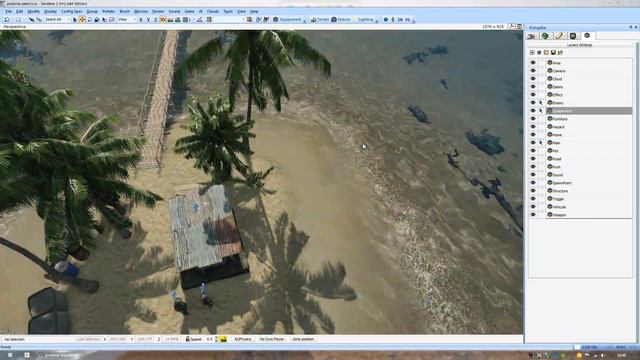
Task: Toggle the highlighted XY plane constraint
Action: tap(163, 19)
